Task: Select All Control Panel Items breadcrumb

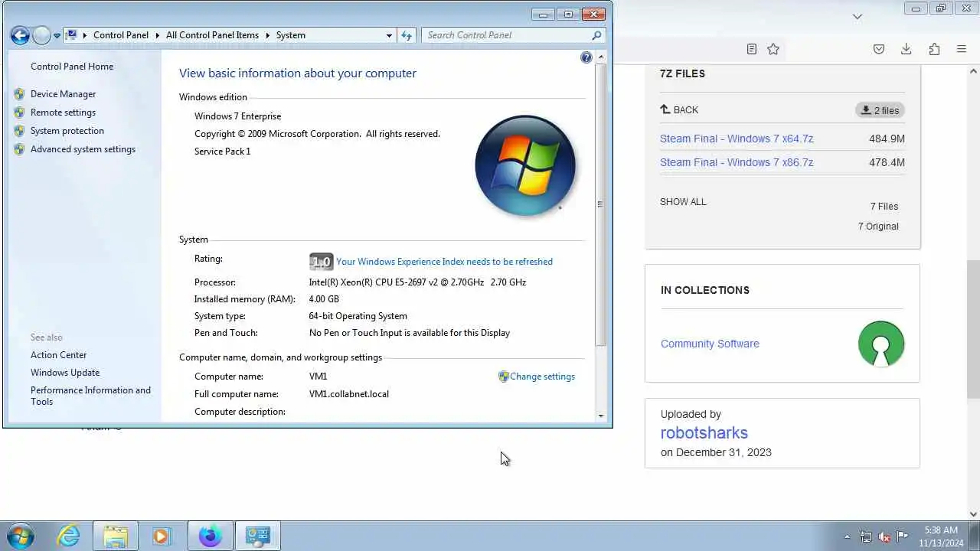Action: [x=212, y=35]
